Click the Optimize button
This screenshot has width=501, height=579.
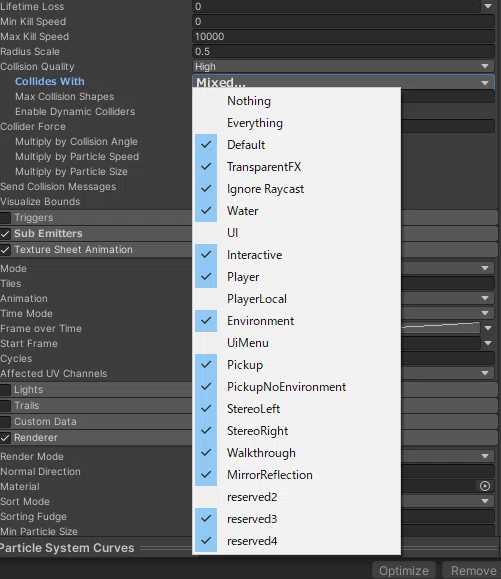pos(404,571)
